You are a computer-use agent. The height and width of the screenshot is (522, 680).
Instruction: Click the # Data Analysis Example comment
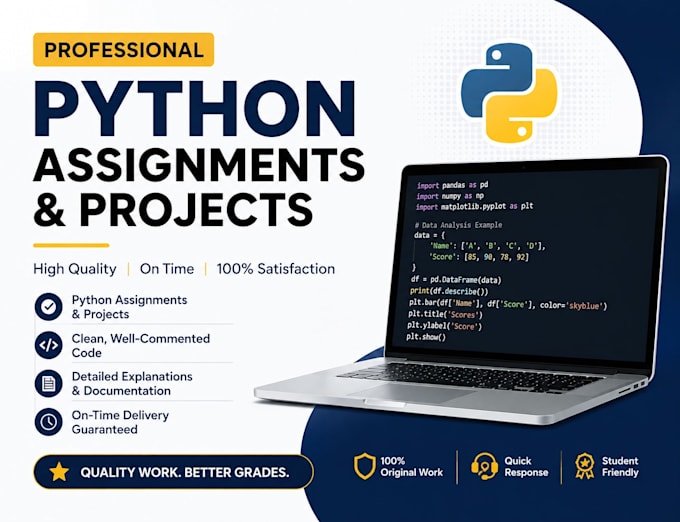coord(458,225)
